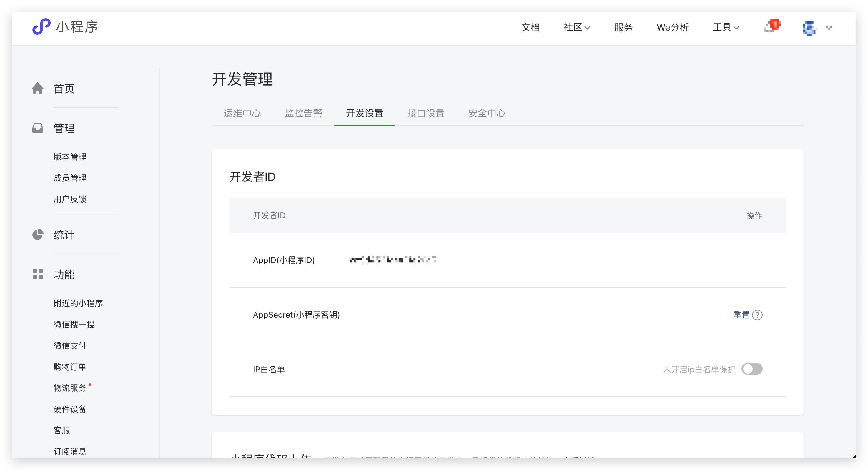
Task: Expand the 社区 dropdown menu
Action: click(576, 27)
